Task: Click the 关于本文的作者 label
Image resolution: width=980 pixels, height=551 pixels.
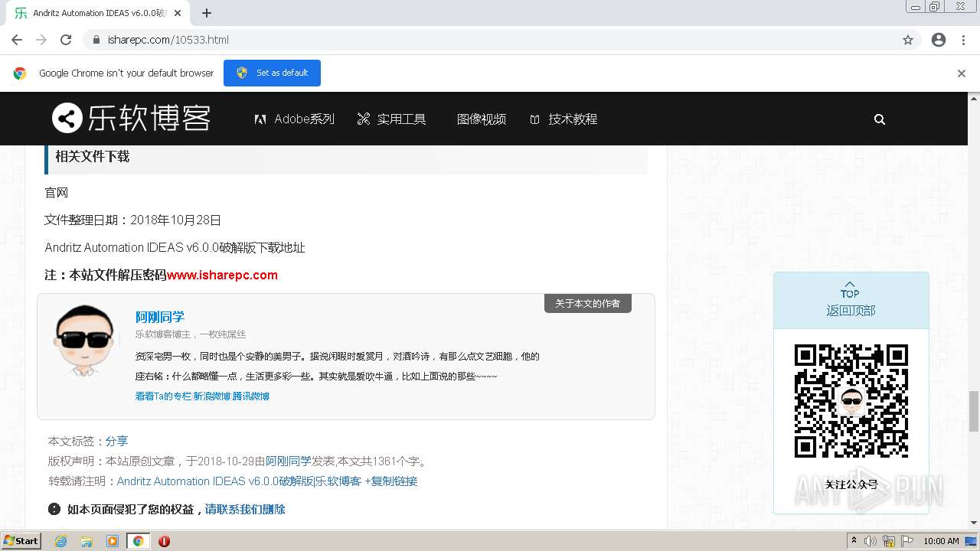Action: [x=588, y=304]
